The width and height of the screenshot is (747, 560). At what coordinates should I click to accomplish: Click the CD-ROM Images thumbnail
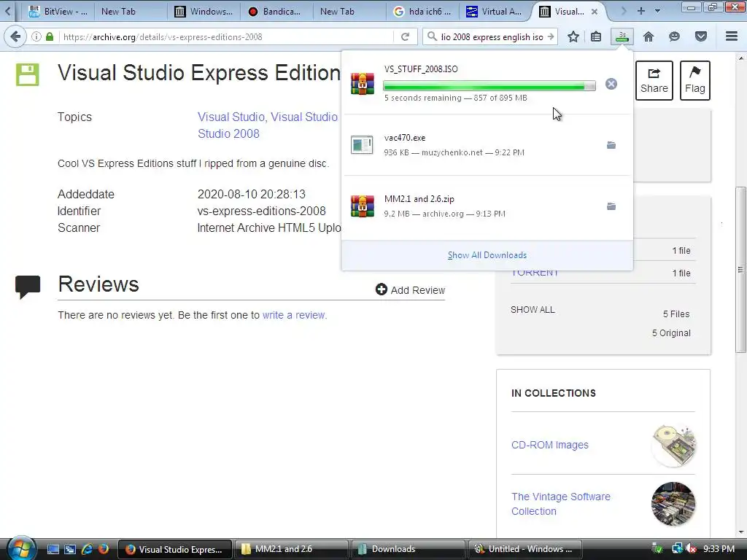[673, 446]
